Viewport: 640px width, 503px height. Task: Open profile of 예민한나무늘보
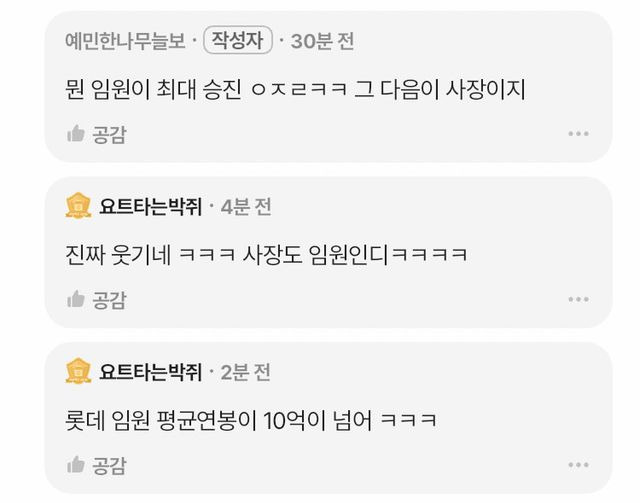click(x=125, y=41)
